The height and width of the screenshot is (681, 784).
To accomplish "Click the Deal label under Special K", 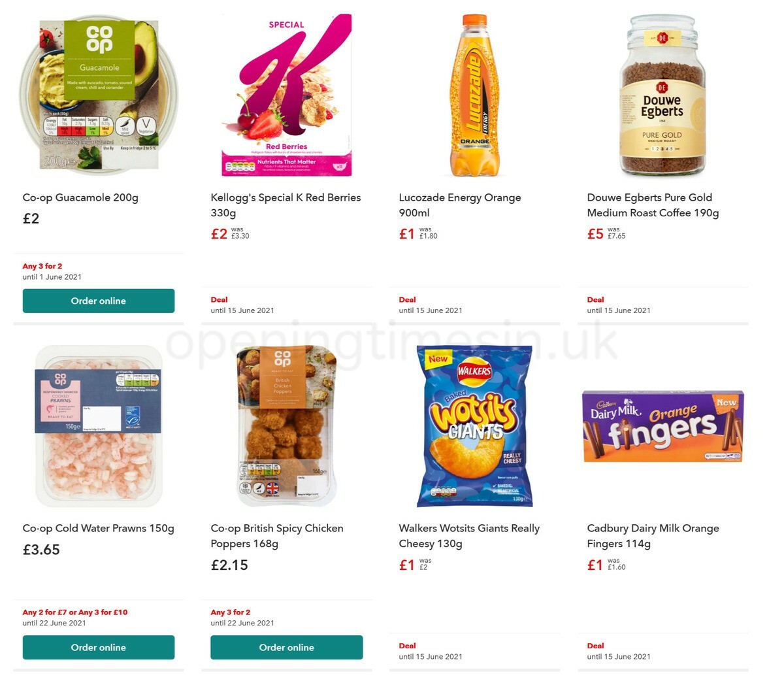I will click(219, 299).
